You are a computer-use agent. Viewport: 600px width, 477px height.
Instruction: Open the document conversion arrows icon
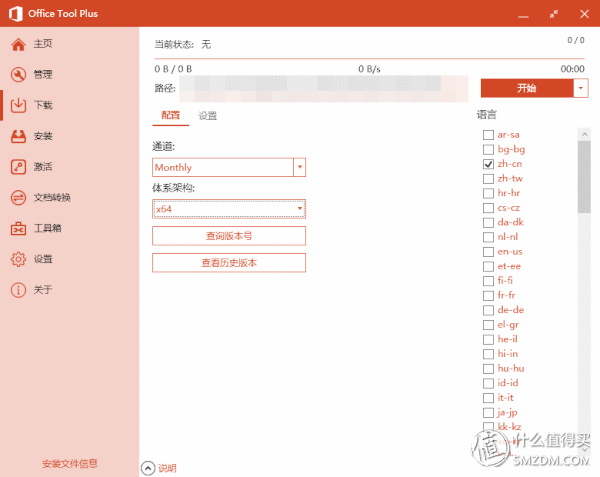(18, 198)
